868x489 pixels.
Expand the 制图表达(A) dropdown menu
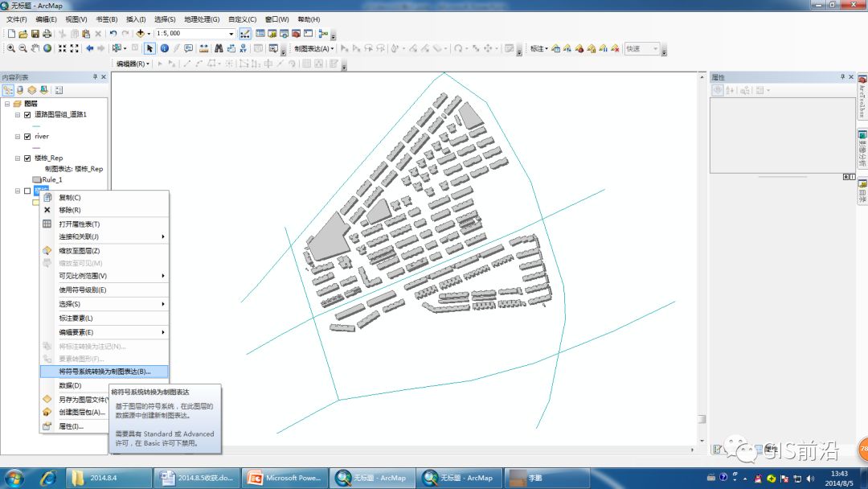click(314, 48)
